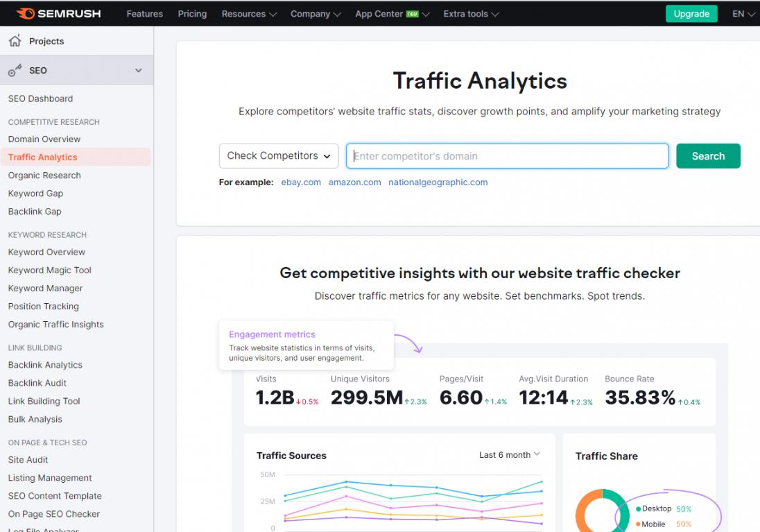Expand the Last 6 month dropdown

pos(509,455)
